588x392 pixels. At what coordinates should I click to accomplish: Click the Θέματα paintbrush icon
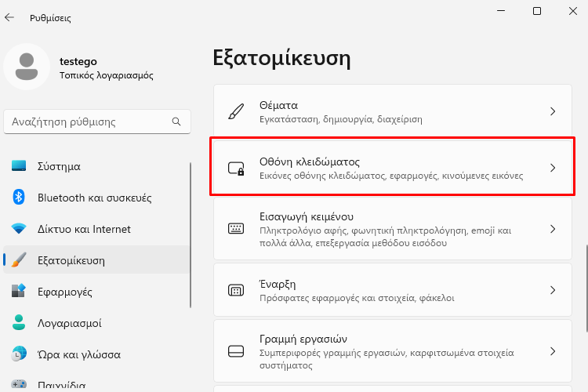236,111
